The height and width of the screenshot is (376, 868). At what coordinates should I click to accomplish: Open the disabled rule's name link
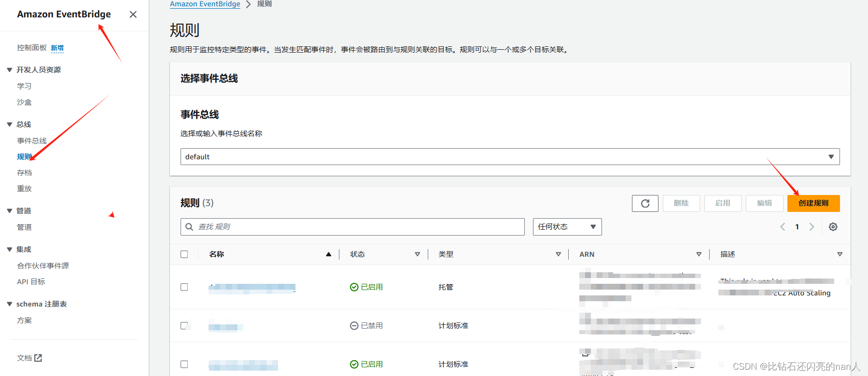[x=224, y=326]
